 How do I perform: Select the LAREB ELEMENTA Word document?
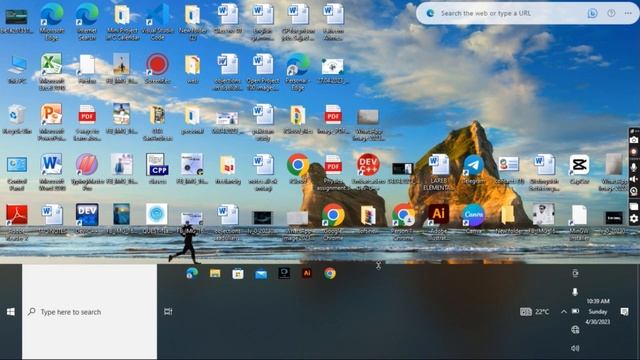coord(438,172)
